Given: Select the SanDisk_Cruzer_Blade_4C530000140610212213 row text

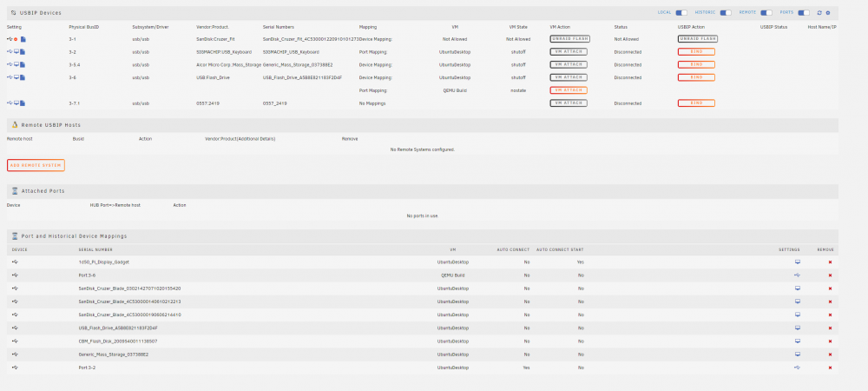Looking at the screenshot, I should (129, 302).
